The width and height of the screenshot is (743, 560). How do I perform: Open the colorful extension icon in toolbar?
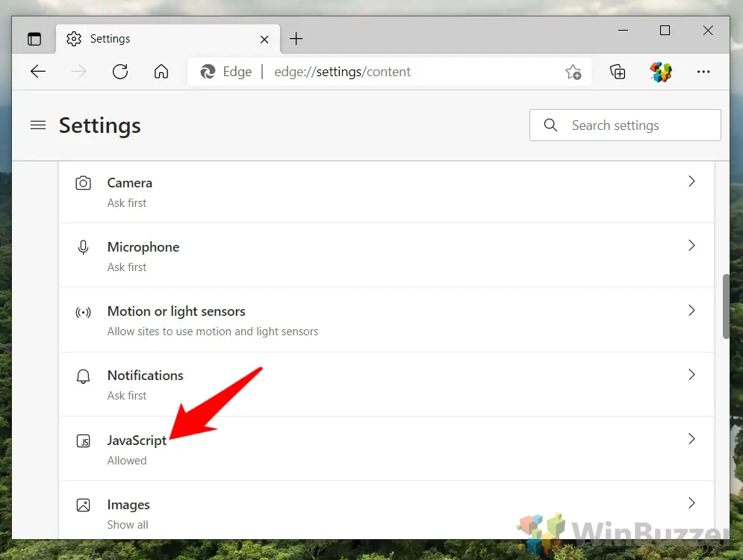660,72
